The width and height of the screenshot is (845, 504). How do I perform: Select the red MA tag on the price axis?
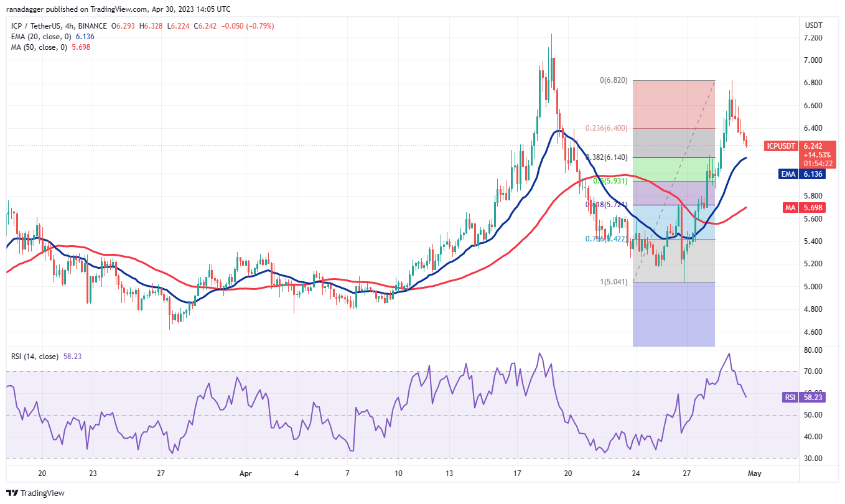(x=788, y=207)
